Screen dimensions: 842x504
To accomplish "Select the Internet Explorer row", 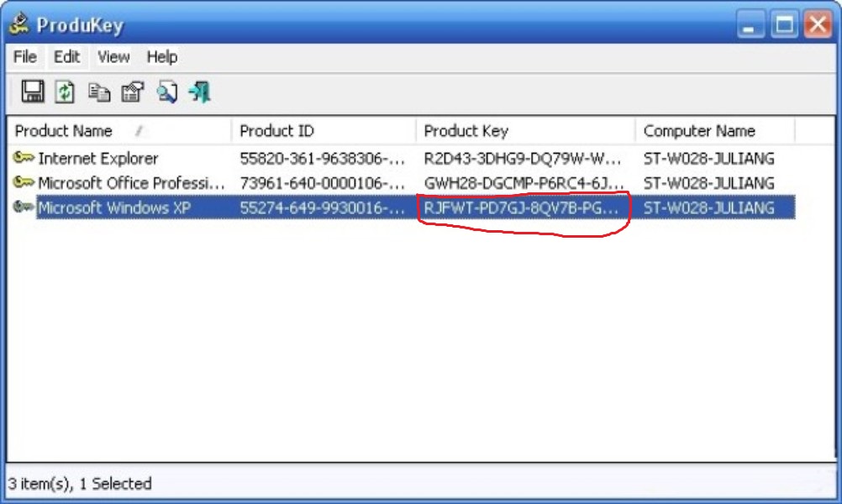I will pos(401,158).
